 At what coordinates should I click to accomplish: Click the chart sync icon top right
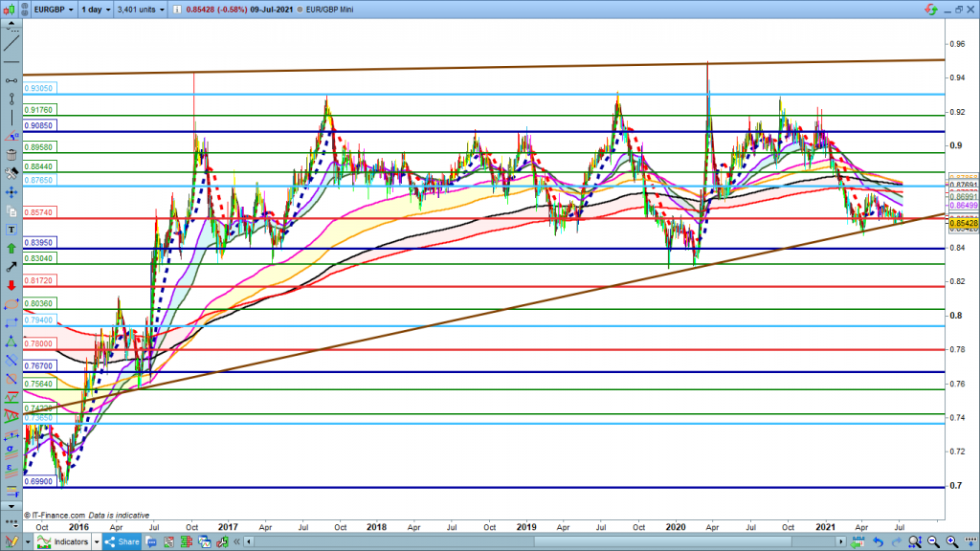[x=929, y=9]
